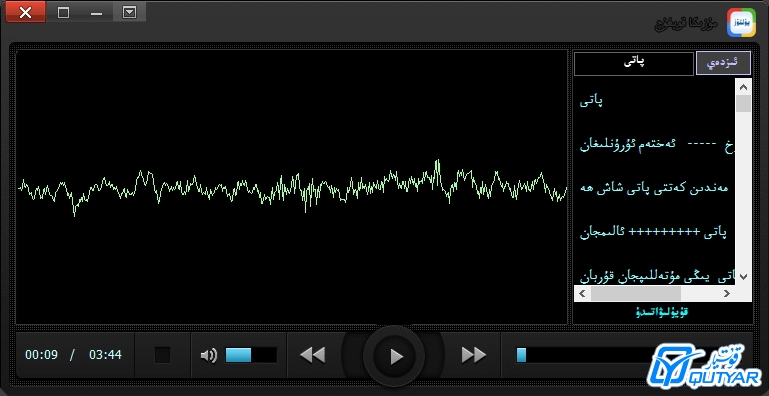The image size is (769, 396).
Task: Pick the playlist entry with plus signs
Action: 653,232
